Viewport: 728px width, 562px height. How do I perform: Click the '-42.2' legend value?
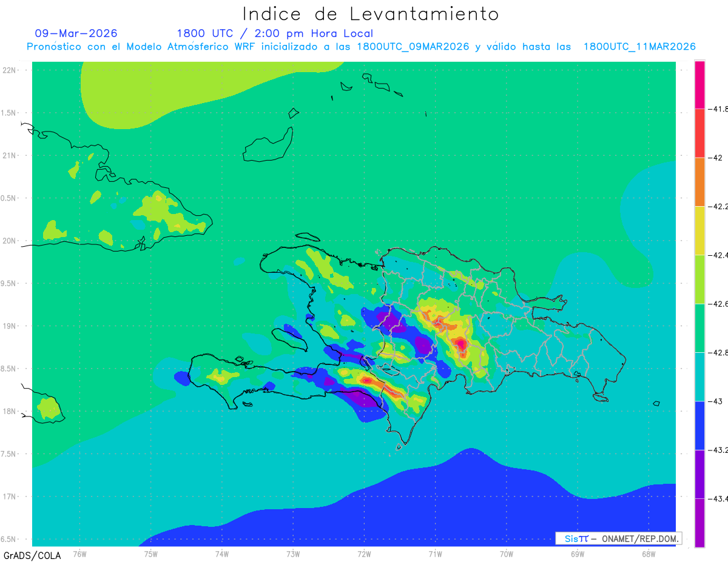[x=718, y=207]
